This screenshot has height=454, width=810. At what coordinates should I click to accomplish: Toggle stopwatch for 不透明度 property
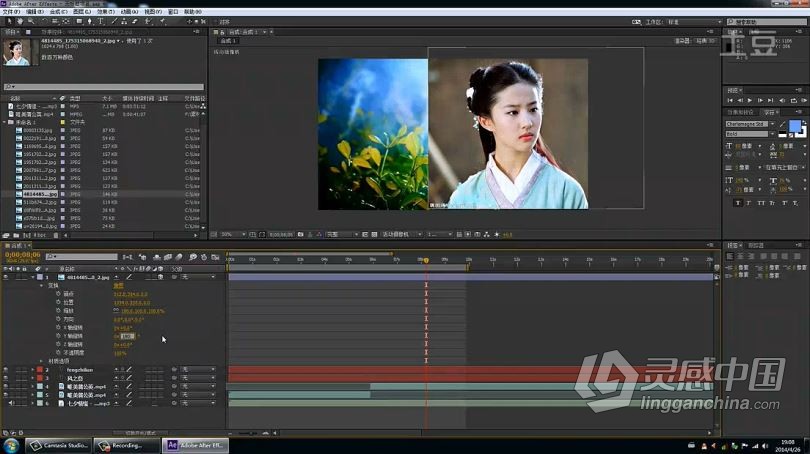click(x=58, y=353)
